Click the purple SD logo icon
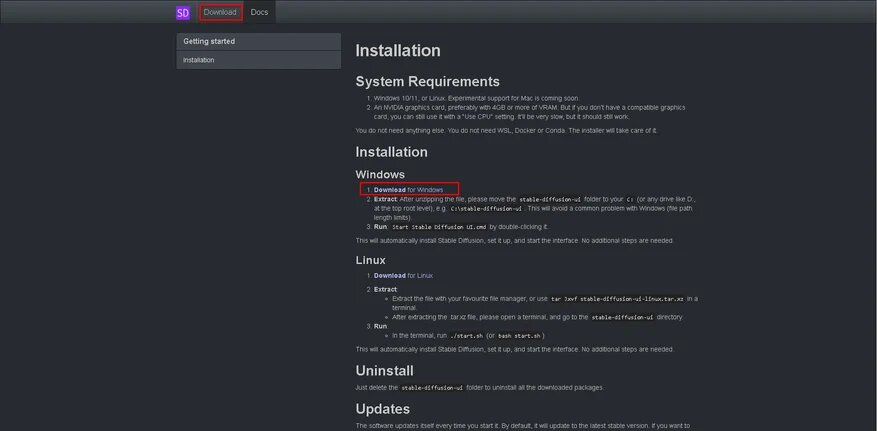877x431 pixels. pos(183,13)
